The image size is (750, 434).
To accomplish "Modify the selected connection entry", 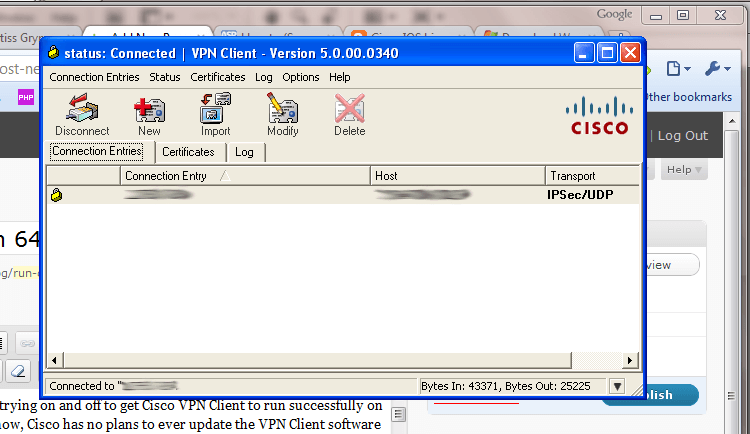I will (x=283, y=115).
